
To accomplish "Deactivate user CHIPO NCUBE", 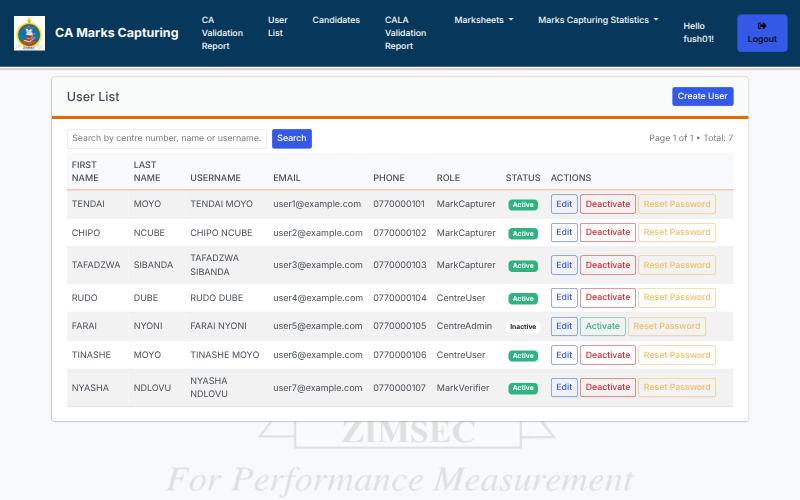I will pyautogui.click(x=607, y=232).
